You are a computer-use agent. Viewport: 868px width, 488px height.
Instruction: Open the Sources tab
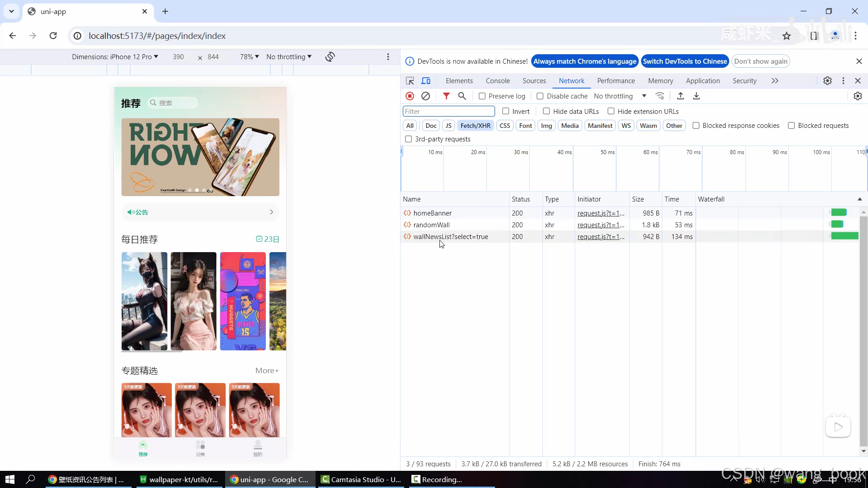point(534,81)
